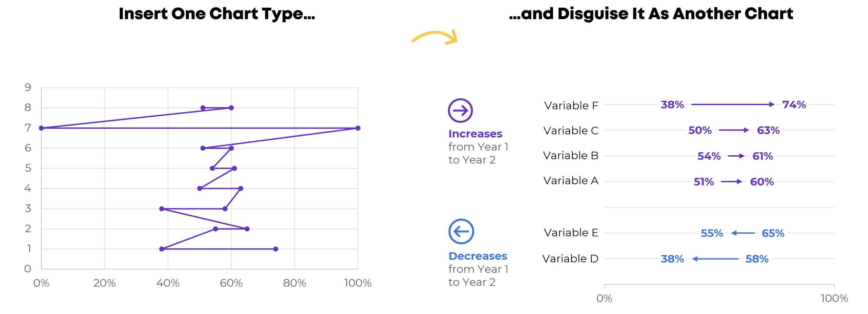Click the "Insert One Chart Type..." title
The width and height of the screenshot is (868, 314).
coord(217,14)
